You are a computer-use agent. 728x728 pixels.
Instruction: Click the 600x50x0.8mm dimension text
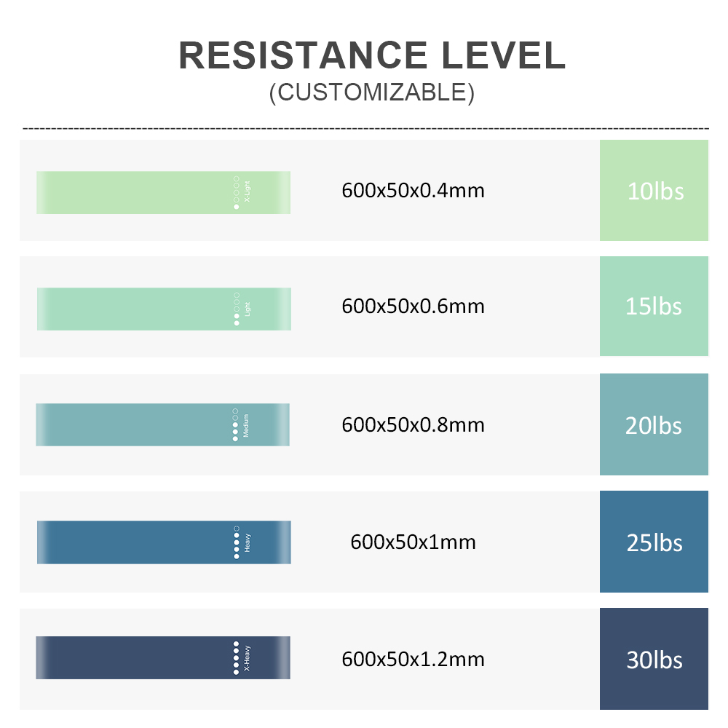pyautogui.click(x=414, y=425)
